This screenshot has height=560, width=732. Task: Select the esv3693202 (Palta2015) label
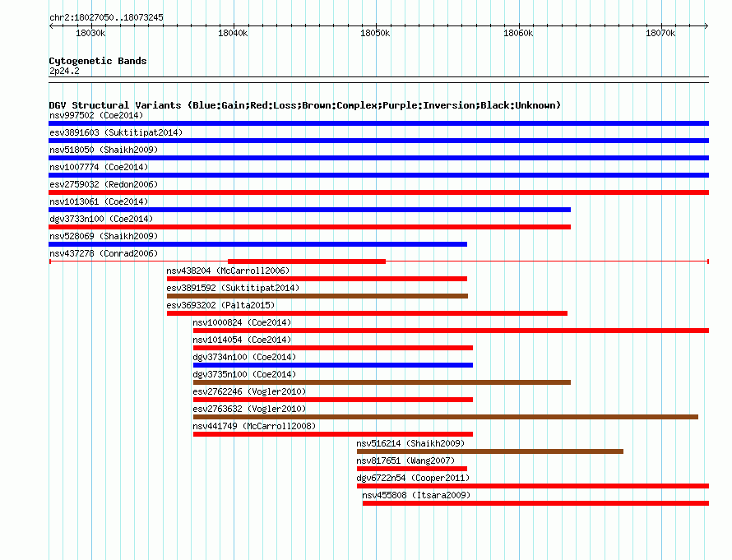click(220, 305)
